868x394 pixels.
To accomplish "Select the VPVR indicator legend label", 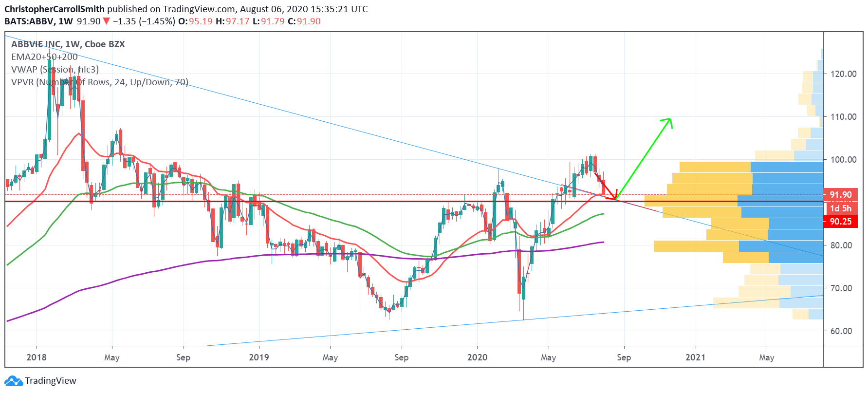I will coord(100,82).
